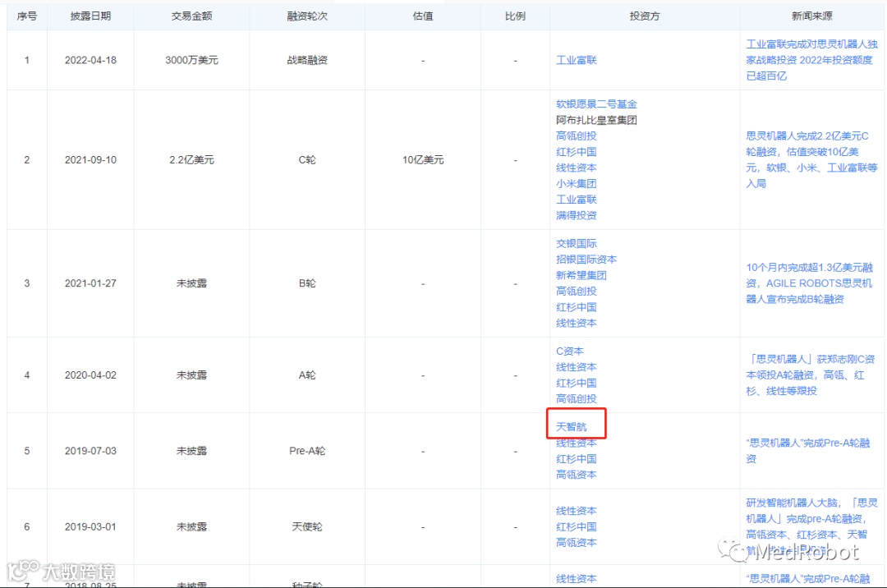Open 红杉中国 in the 天使轮 row

pyautogui.click(x=576, y=526)
